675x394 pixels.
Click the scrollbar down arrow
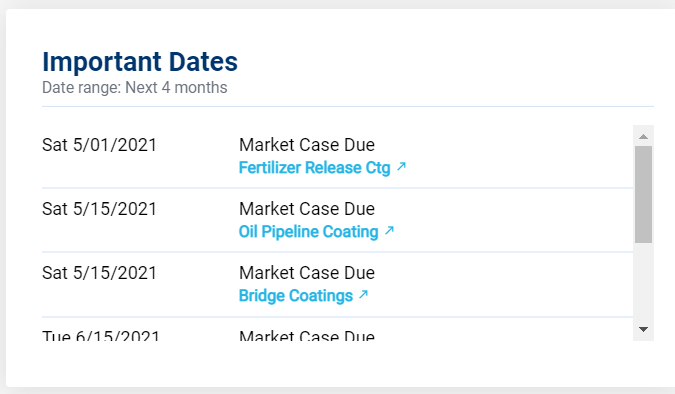pos(644,330)
